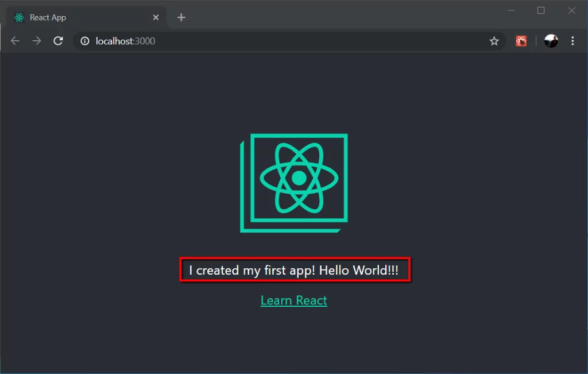588x374 pixels.
Task: Go forward using the browser forward arrow
Action: coord(37,41)
